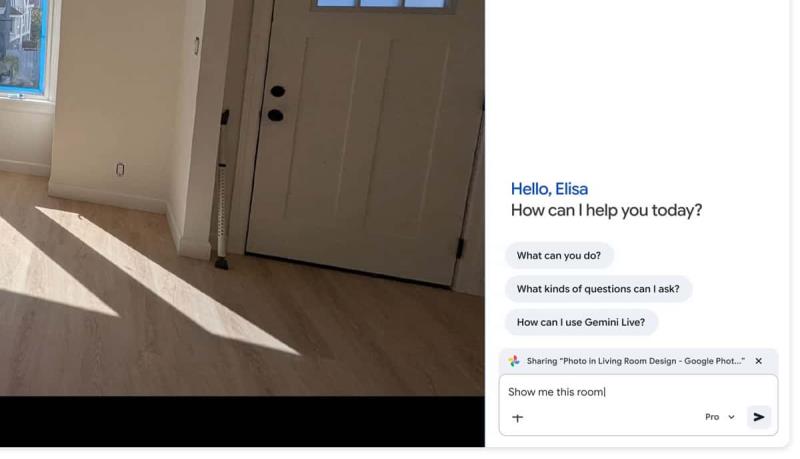Pick 'How can I use Gemini Live?' chip
This screenshot has width=800, height=459.
pyautogui.click(x=581, y=322)
